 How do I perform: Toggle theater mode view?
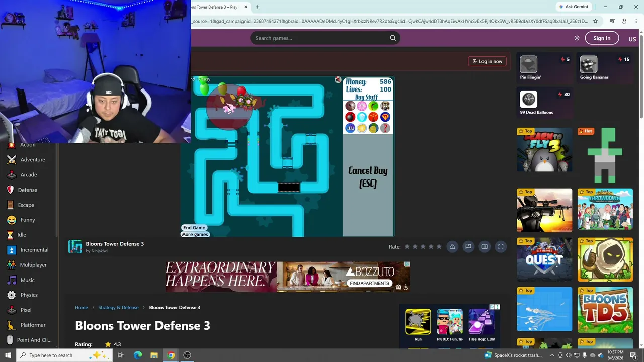pos(485,247)
